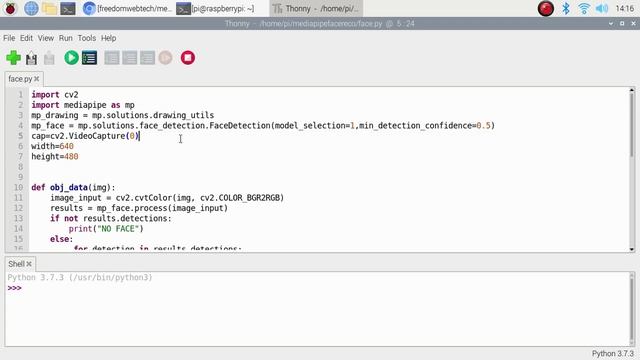The image size is (640, 360).
Task: Click the mp_face.process results line
Action: pyautogui.click(x=139, y=208)
